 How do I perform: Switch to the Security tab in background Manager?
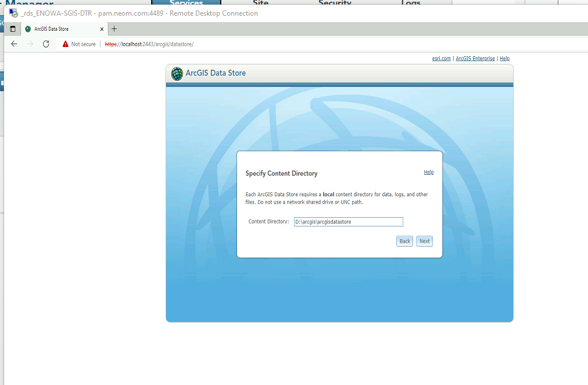[335, 3]
